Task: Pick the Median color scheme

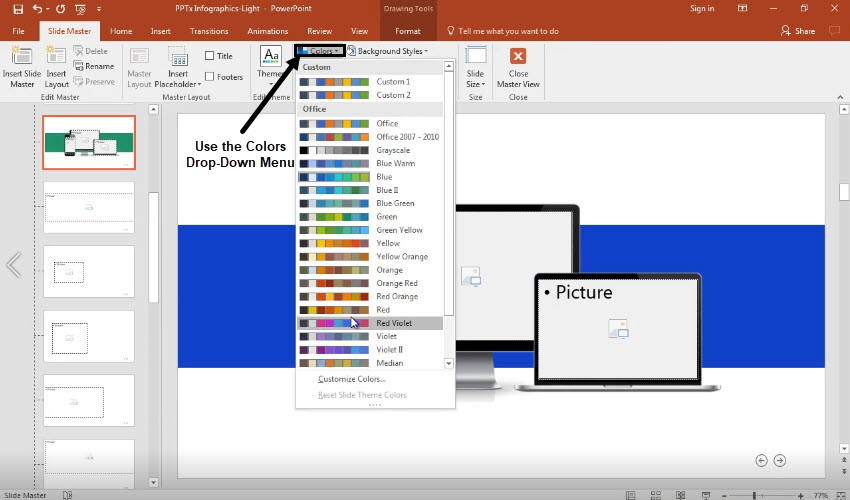Action: (x=370, y=363)
